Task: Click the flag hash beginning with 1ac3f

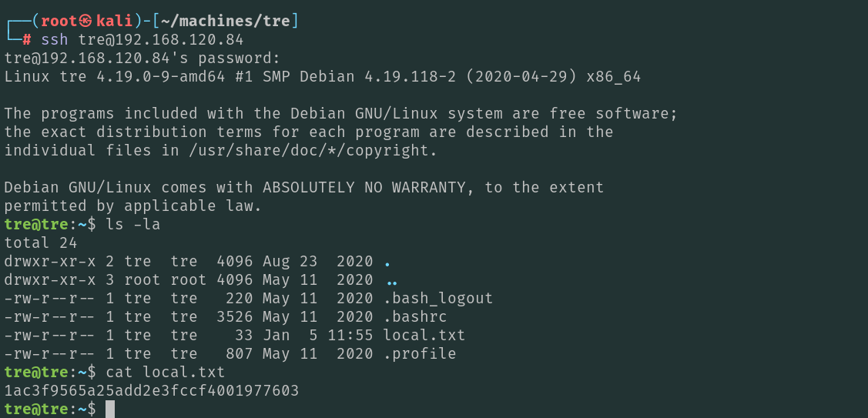Action: point(151,390)
